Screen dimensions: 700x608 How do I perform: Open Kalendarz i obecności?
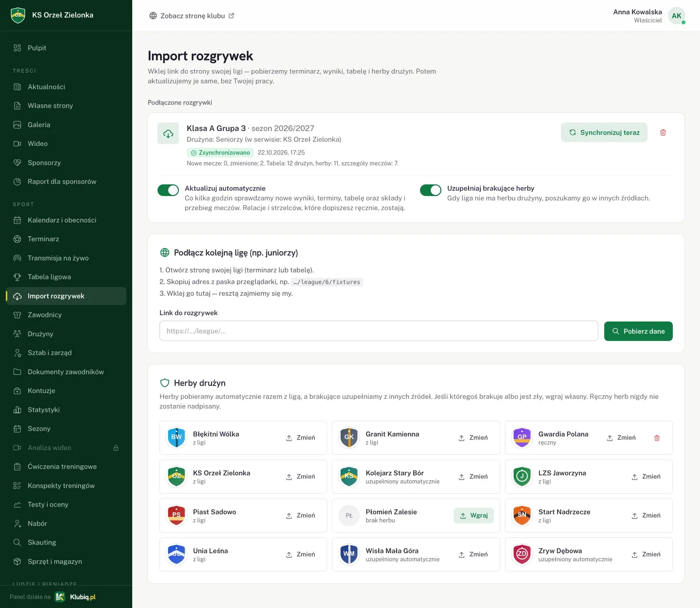pos(66,220)
